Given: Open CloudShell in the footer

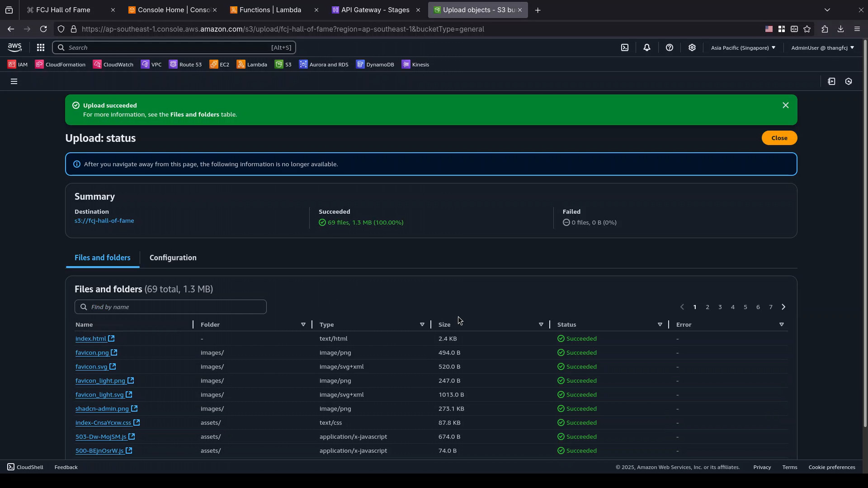Looking at the screenshot, I should tap(25, 467).
